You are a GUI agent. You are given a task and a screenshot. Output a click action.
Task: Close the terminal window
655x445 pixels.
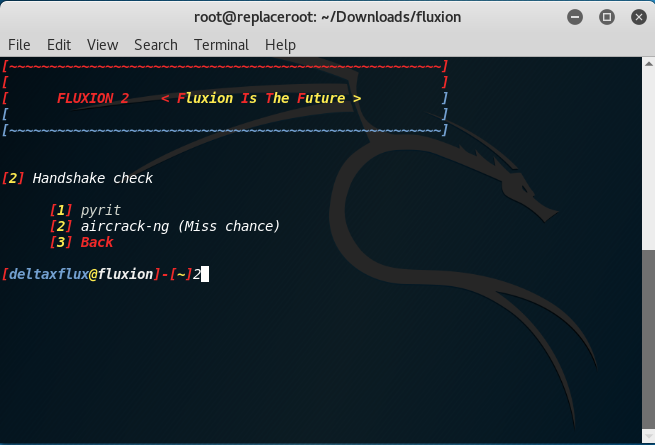coord(639,17)
